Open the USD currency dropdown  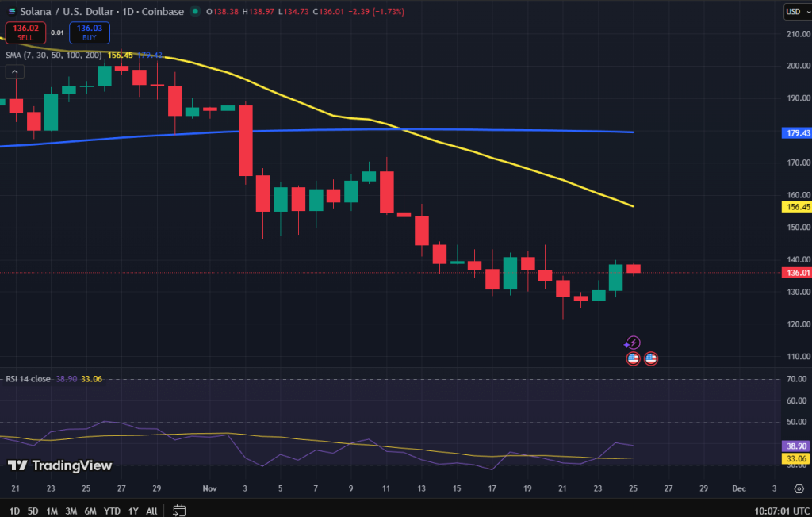(797, 11)
